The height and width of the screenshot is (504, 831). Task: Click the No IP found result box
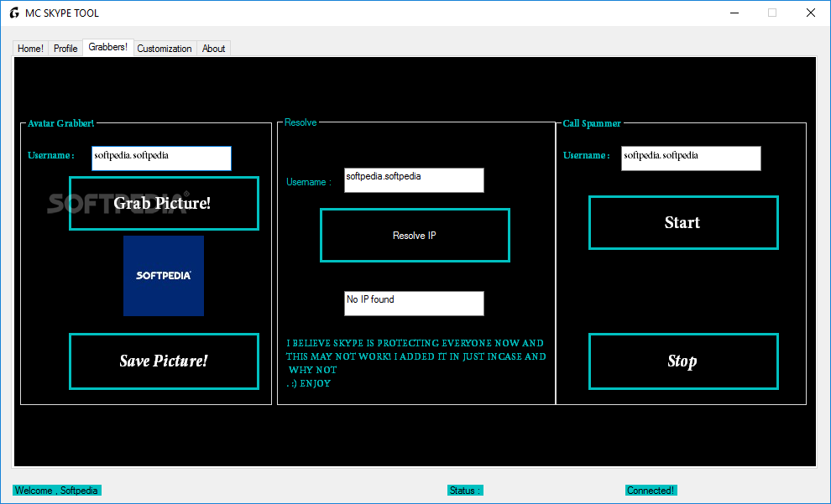(414, 304)
